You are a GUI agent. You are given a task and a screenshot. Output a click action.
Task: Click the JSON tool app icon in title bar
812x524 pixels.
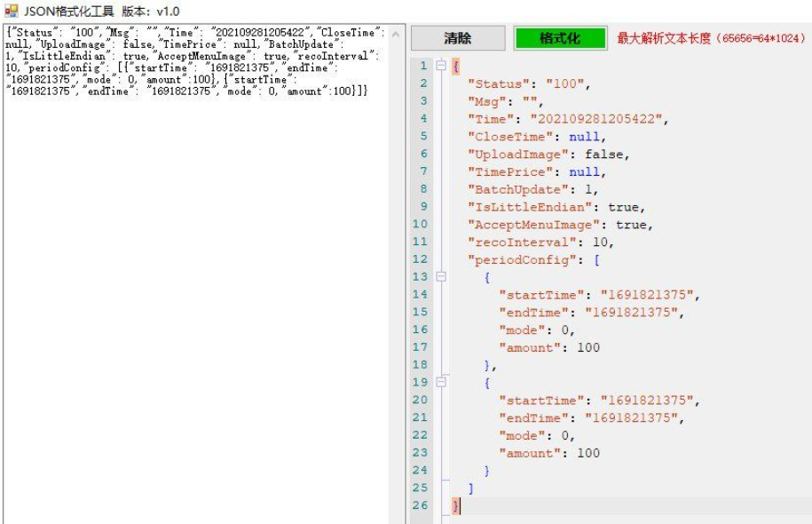12,11
